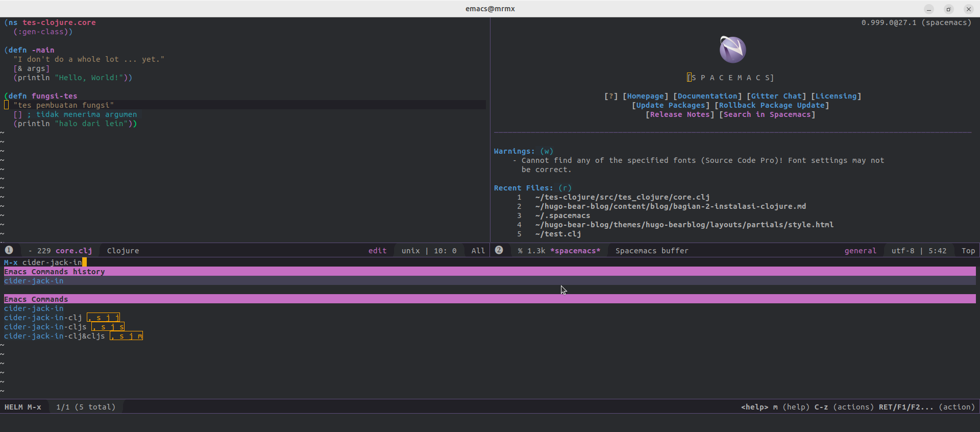This screenshot has height=432, width=980.
Task: Click 'All' position indicator in left modeline
Action: coord(478,251)
